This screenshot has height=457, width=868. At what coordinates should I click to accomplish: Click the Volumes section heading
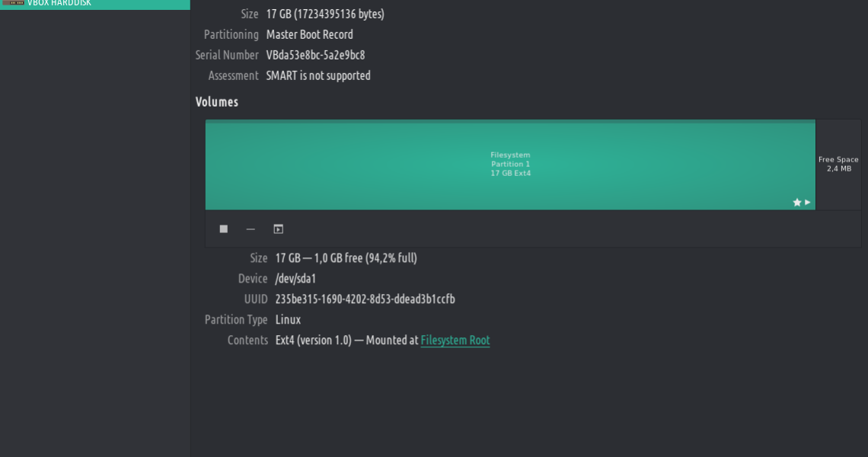[217, 102]
